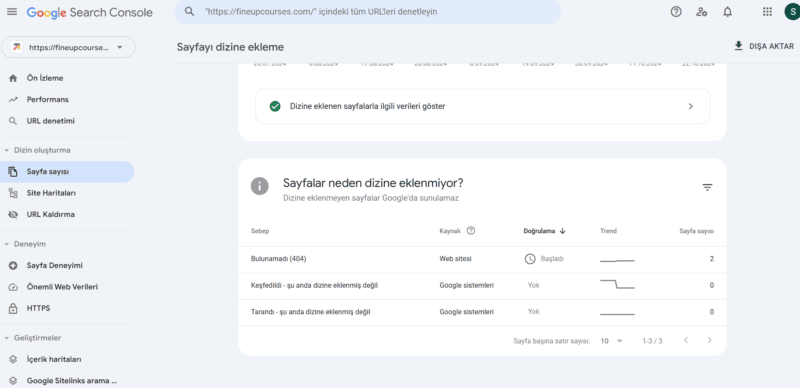Click the page count 2 in Bulunamadı row
The image size is (800, 388).
(711, 259)
